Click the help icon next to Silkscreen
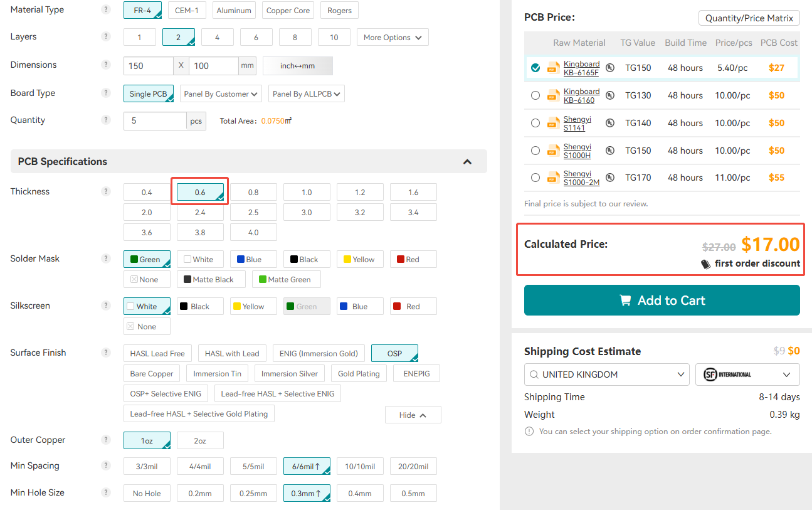The height and width of the screenshot is (510, 812). 106,305
